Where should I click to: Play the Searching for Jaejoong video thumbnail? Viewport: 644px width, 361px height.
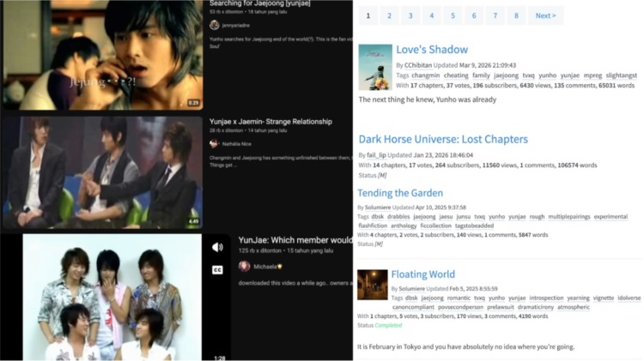tap(103, 55)
